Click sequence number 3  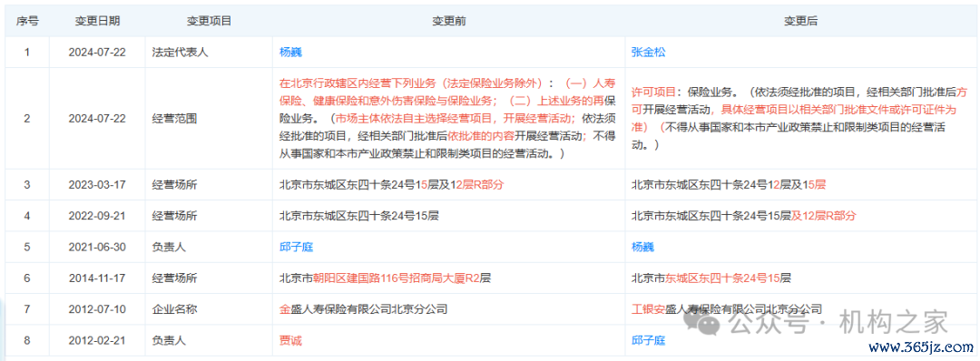(26, 185)
